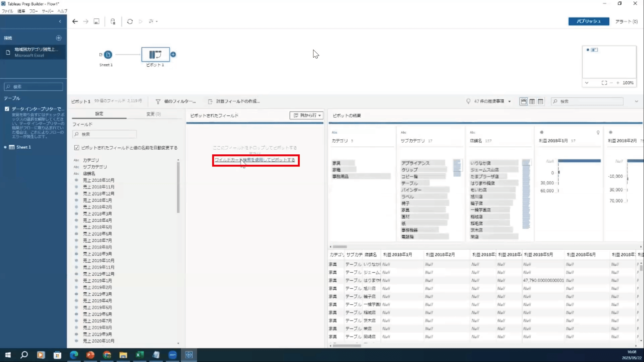Screen dimensions: 644x362
Task: Click the refresh data icon in toolbar
Action: [x=130, y=21]
